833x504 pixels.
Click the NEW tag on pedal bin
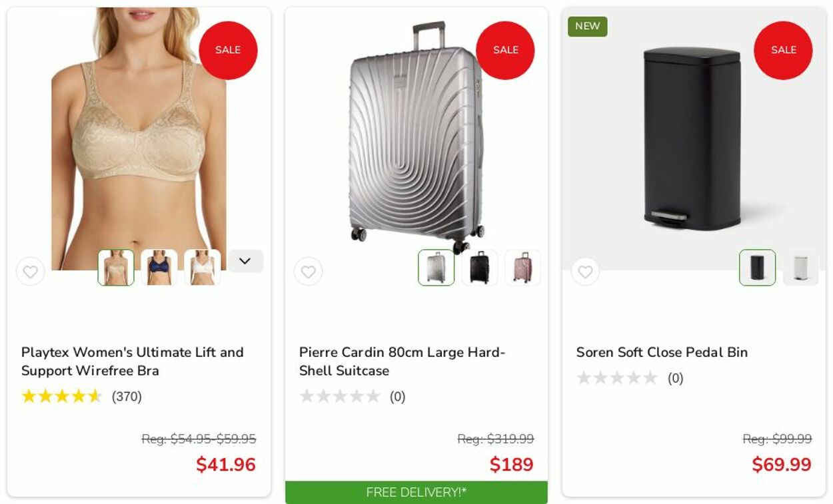588,27
